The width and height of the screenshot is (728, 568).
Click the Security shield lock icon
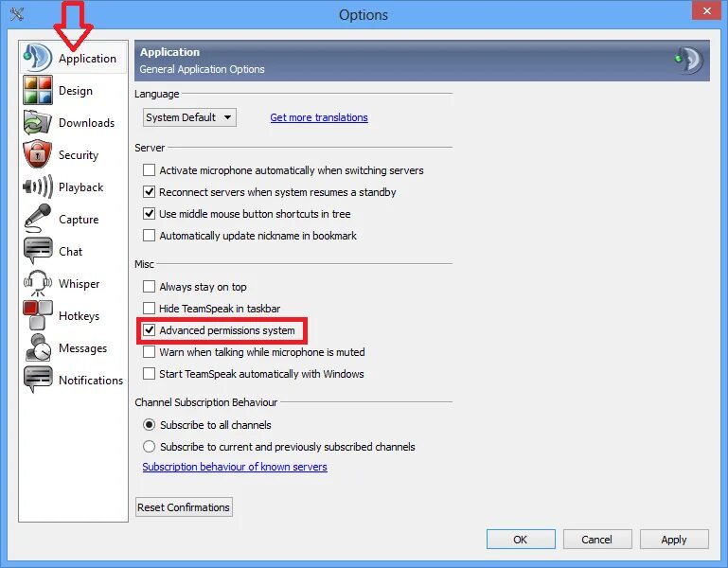[37, 154]
